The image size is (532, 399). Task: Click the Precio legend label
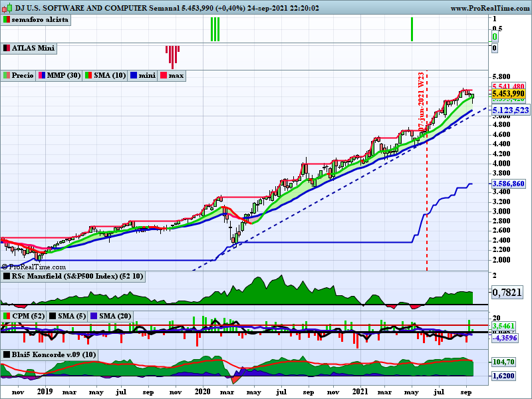click(x=23, y=75)
